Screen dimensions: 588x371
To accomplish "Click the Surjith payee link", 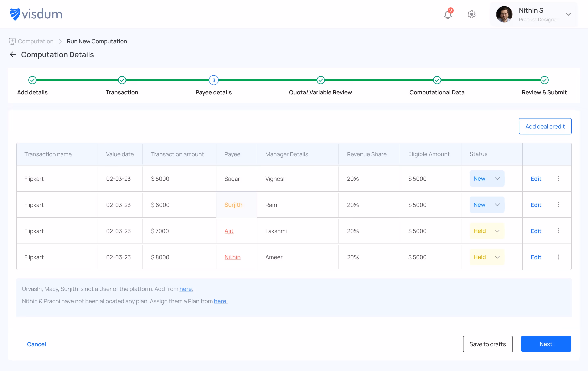I will (x=233, y=204).
